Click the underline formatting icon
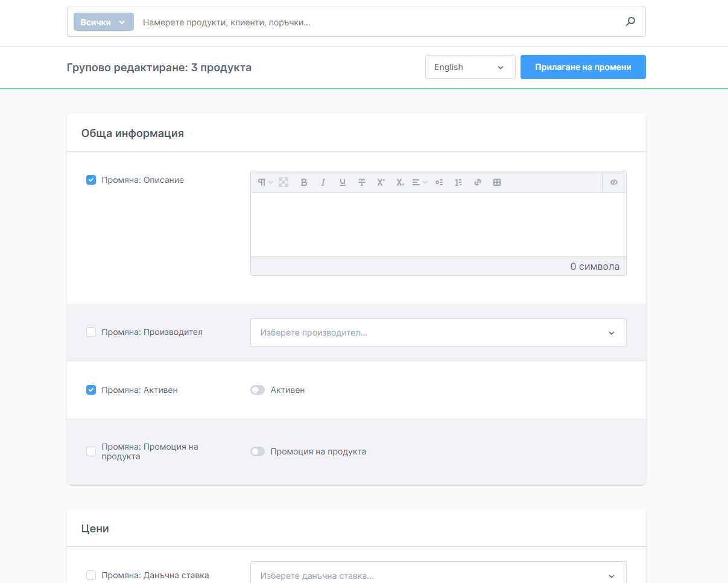 (343, 182)
